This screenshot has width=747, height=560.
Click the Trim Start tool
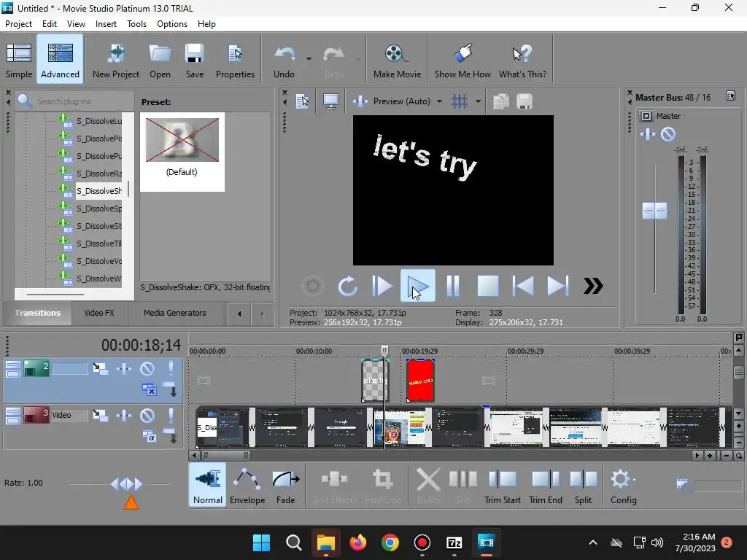[502, 486]
